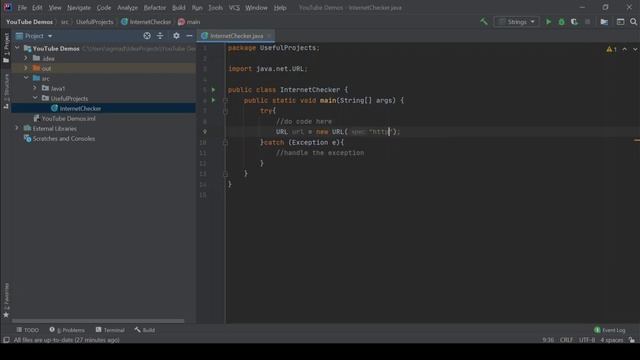Click the error stripe marker on the scrollbar
This screenshot has width=640, height=360.
pyautogui.click(x=637, y=140)
